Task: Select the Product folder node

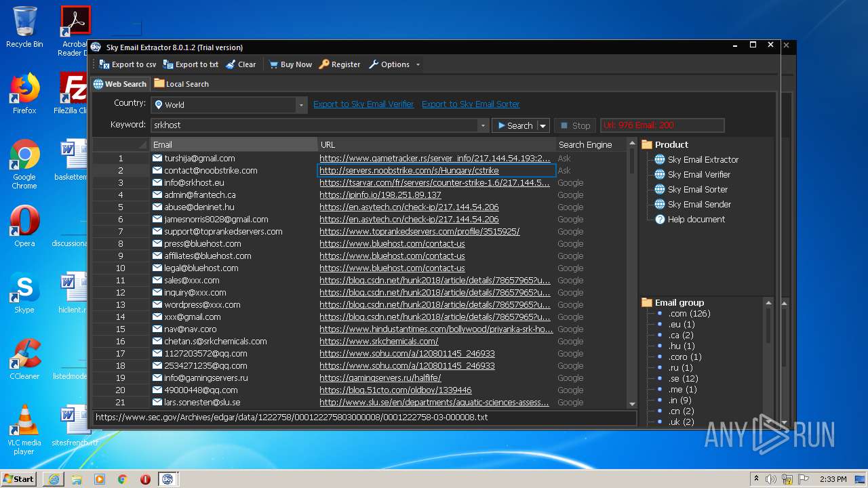Action: [x=665, y=144]
